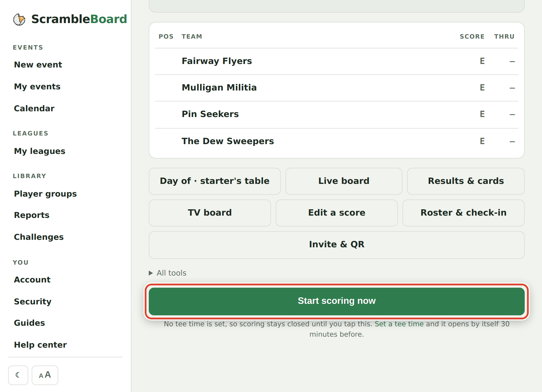This screenshot has width=542, height=392.
Task: Click the Start scoring now button
Action: tap(337, 301)
